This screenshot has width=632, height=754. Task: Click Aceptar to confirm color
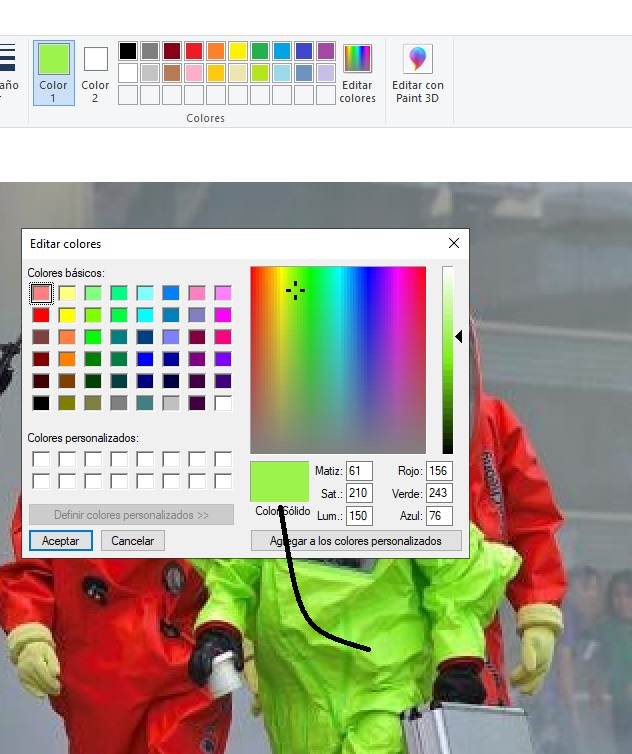pos(61,540)
